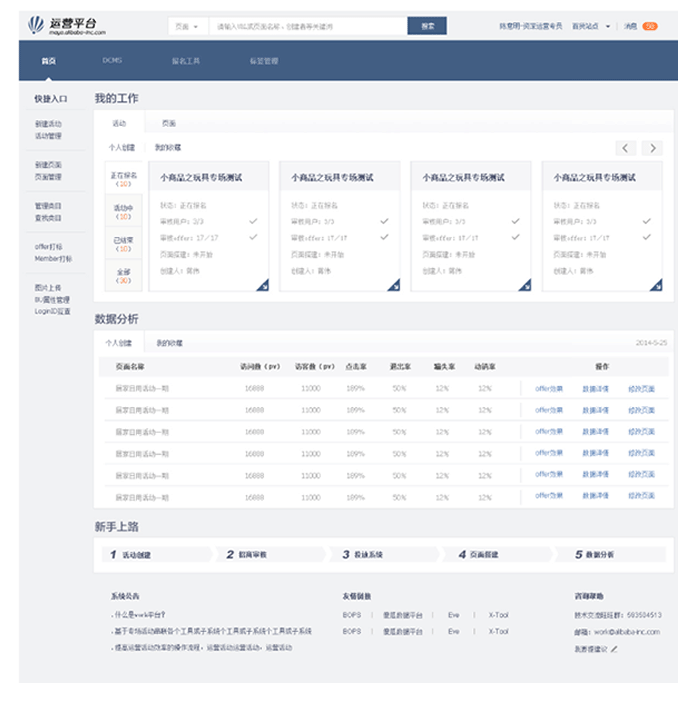700x706 pixels.
Task: Select the 已结束 (10) status tab
Action: [x=124, y=244]
